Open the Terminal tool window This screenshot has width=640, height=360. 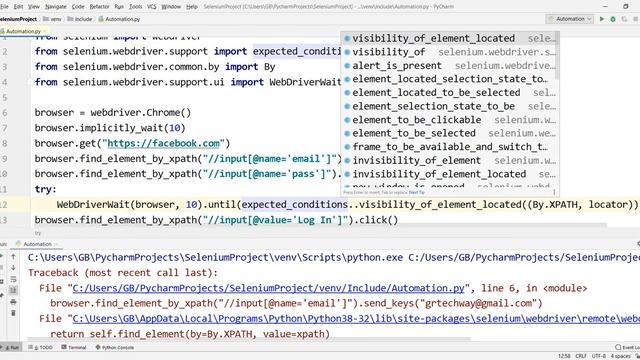coord(73,347)
